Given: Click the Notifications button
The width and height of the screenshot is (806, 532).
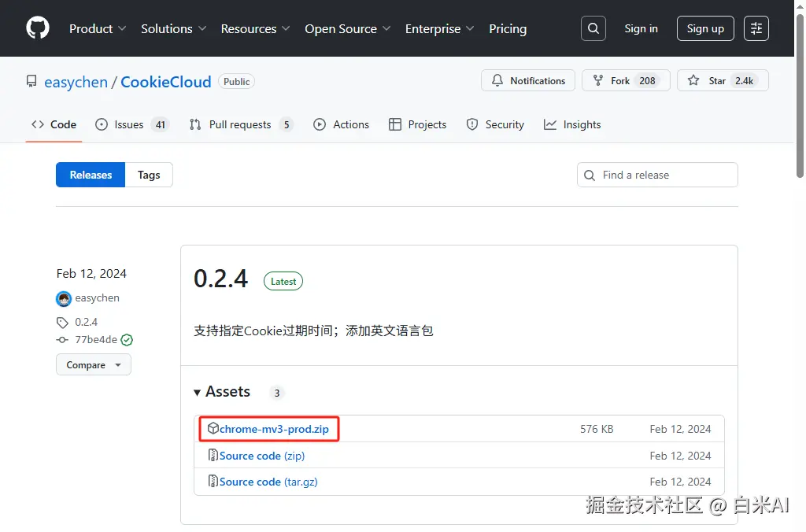Looking at the screenshot, I should 528,81.
